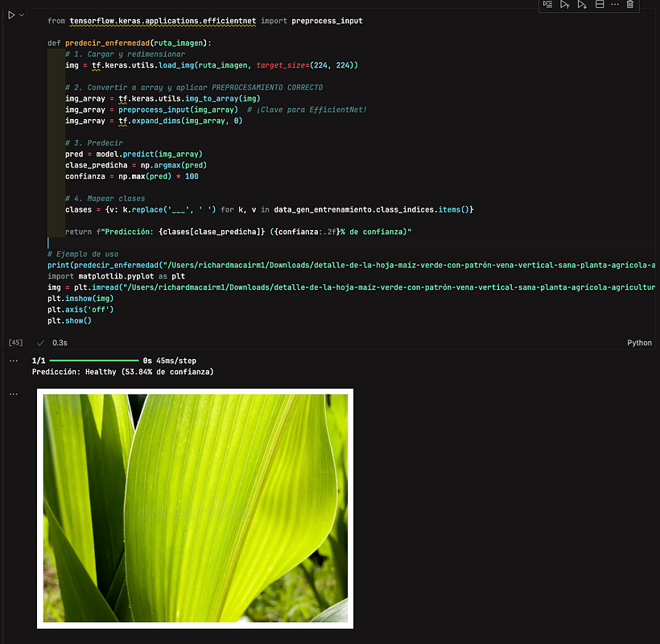
Task: Click the 'img_to_array(img)' code line
Action: (x=163, y=98)
